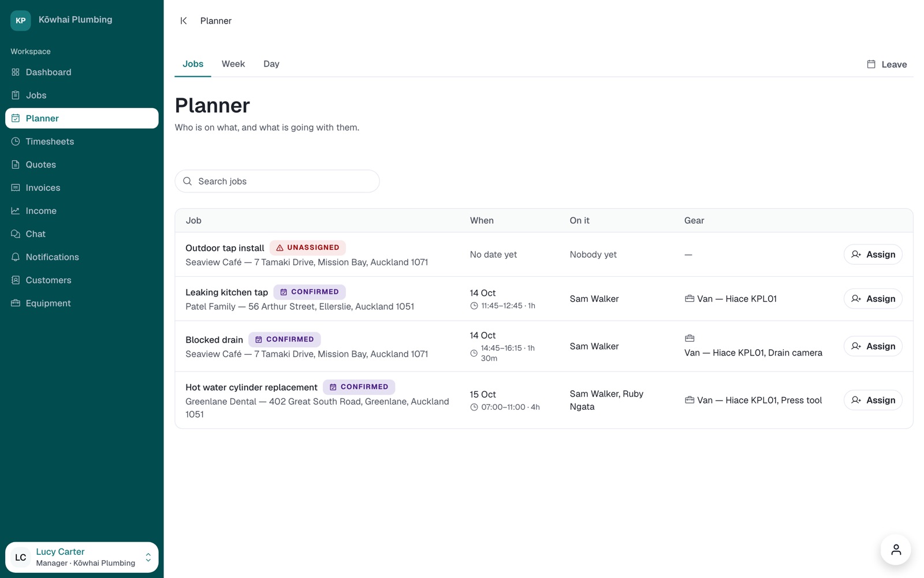Click the 'No date yet' cell
The width and height of the screenshot is (924, 578).
tap(493, 254)
